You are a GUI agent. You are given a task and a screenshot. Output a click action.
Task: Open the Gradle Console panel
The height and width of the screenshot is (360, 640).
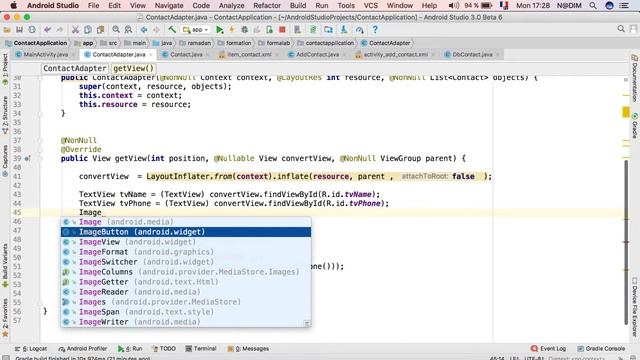click(601, 349)
